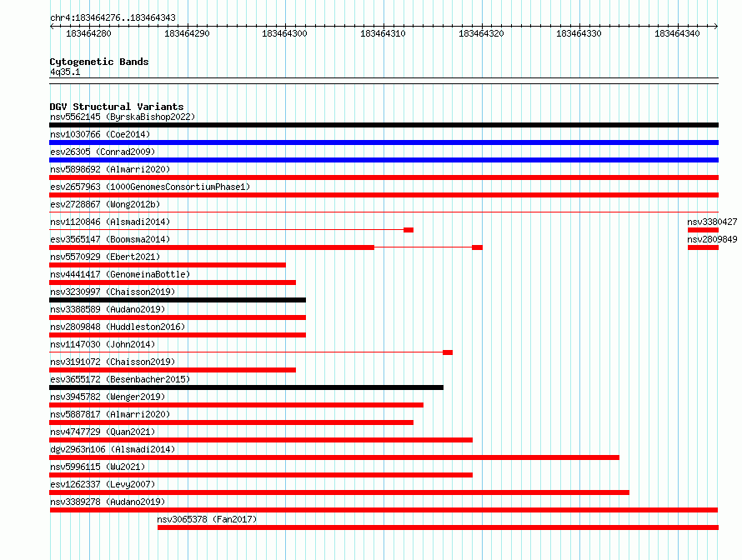Select the red bar under dgv2963n106

pos(334,457)
